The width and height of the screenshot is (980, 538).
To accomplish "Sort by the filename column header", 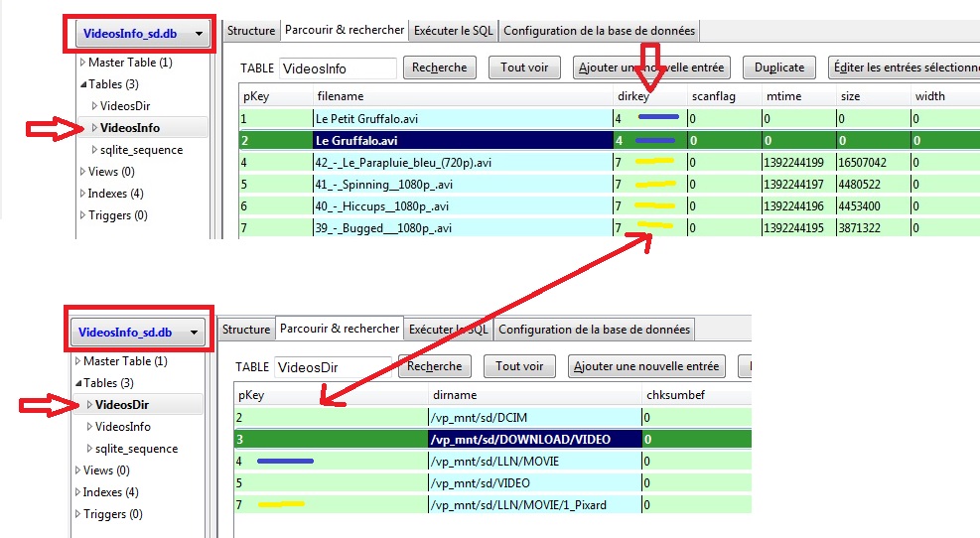I will [x=341, y=96].
